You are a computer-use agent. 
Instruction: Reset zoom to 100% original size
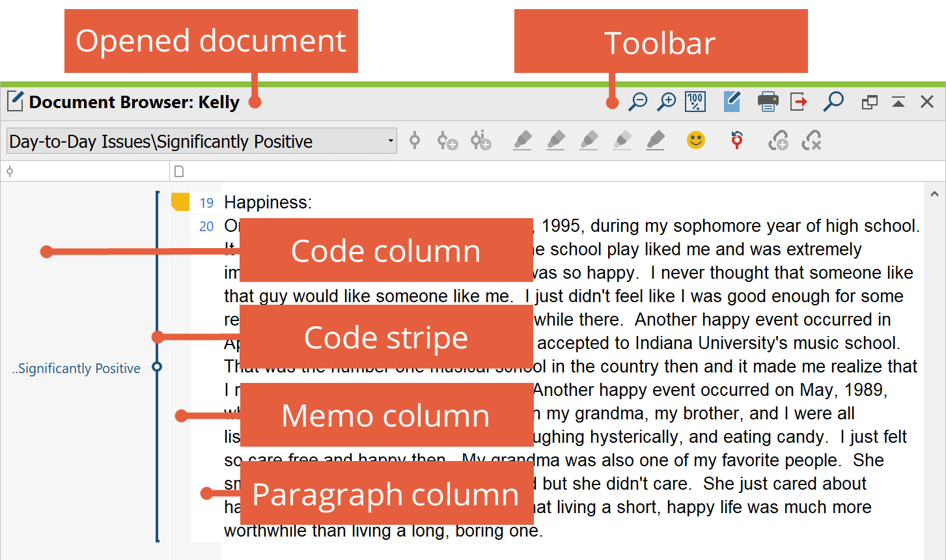pos(695,102)
